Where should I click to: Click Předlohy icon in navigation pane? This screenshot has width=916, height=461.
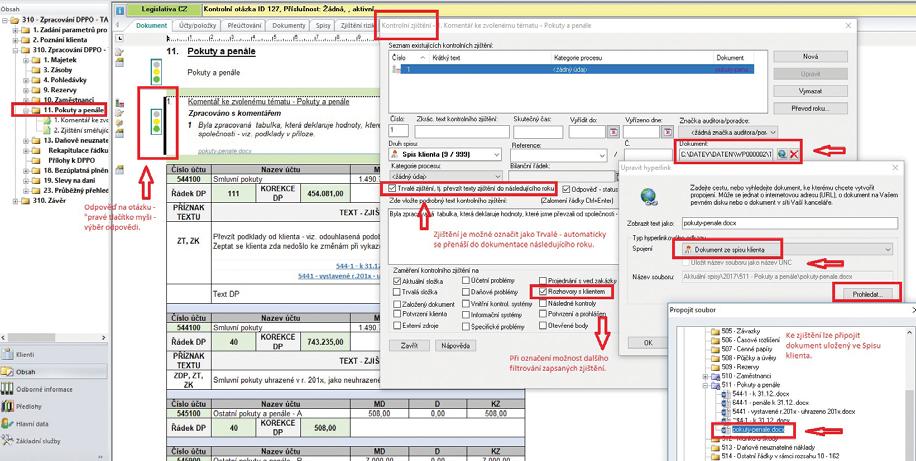[8, 405]
